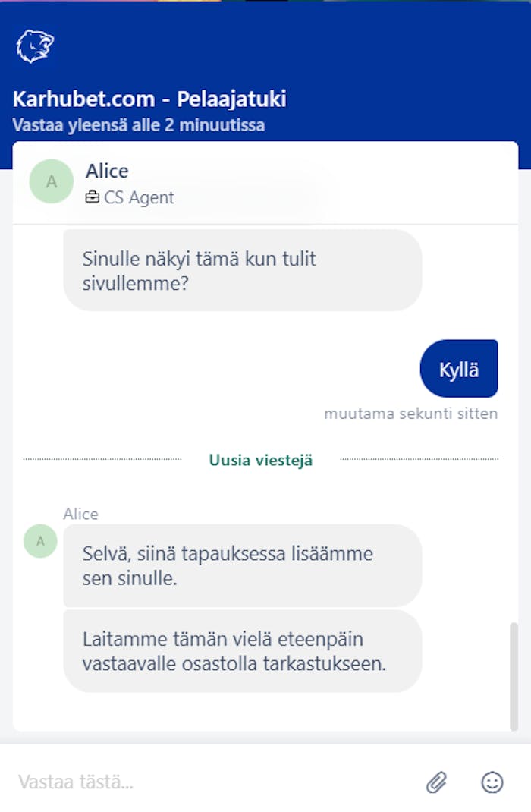
Task: Click the 'Selvä, siinä tapauksessa' message bubble
Action: click(x=242, y=565)
